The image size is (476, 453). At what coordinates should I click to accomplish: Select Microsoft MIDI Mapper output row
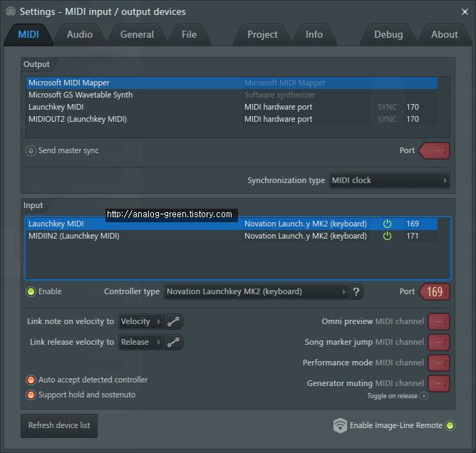coord(232,83)
